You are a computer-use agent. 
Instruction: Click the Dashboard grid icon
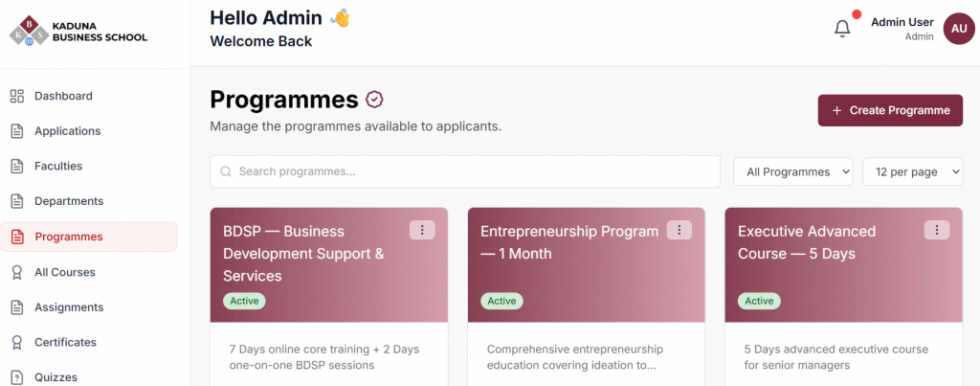tap(16, 96)
